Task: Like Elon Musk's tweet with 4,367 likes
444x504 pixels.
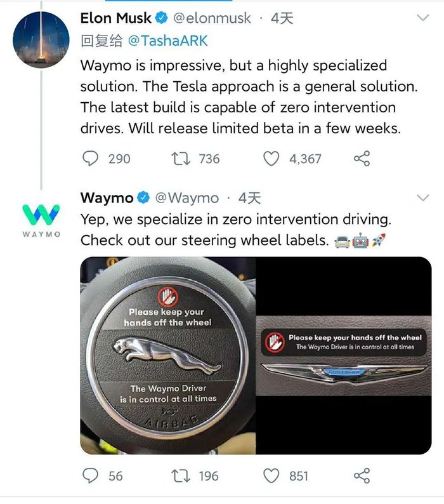Action: click(x=271, y=159)
